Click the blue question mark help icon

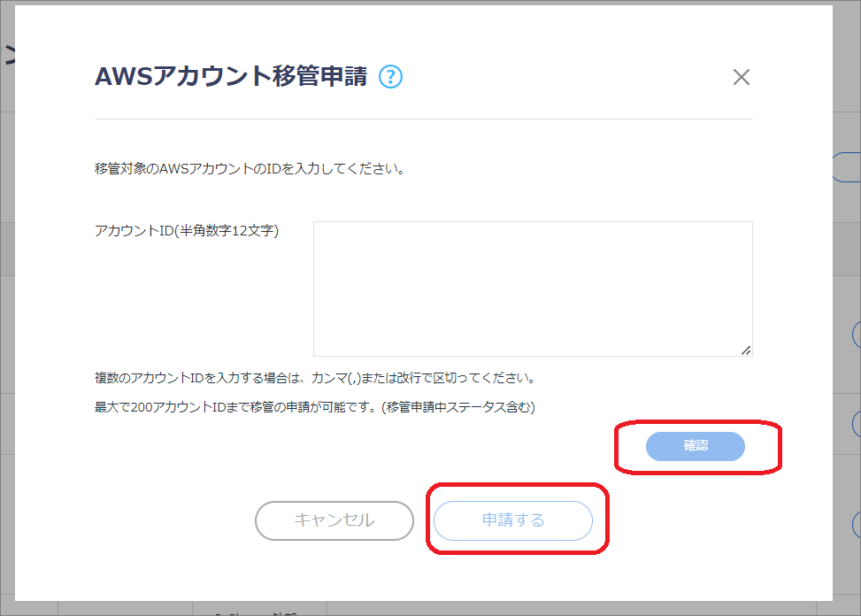(390, 77)
